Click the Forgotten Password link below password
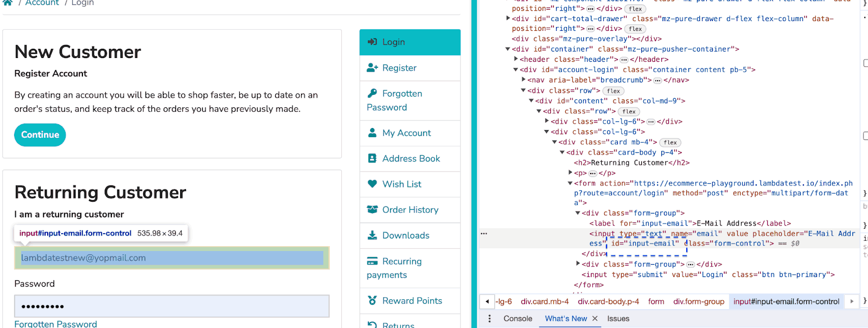Image resolution: width=868 pixels, height=328 pixels. (56, 324)
